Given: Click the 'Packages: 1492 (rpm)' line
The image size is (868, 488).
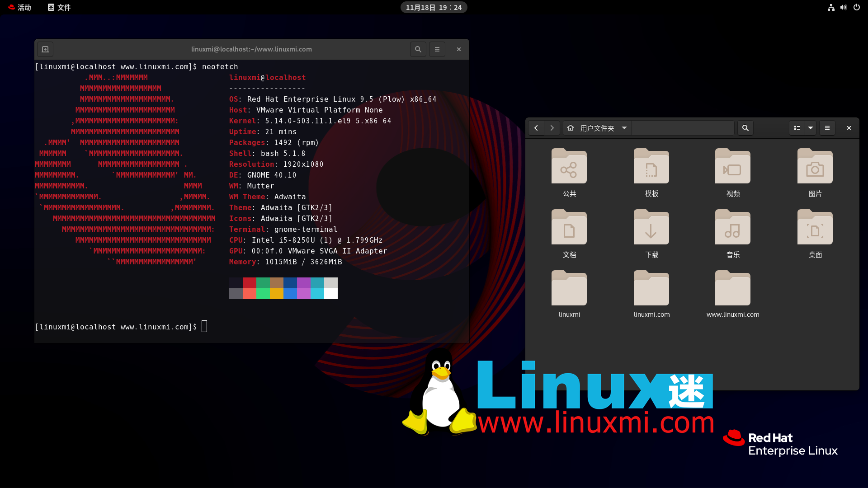Looking at the screenshot, I should [274, 143].
